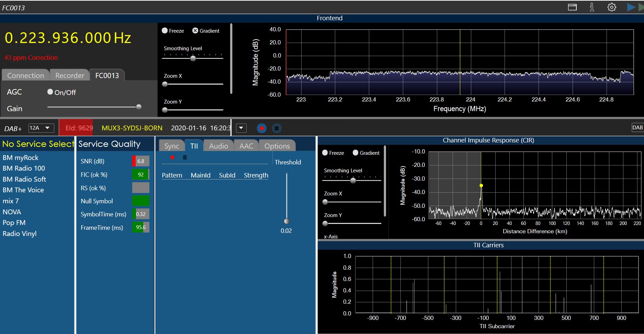This screenshot has height=334, width=644.
Task: Select the BM Radio Soft service
Action: tap(24, 179)
